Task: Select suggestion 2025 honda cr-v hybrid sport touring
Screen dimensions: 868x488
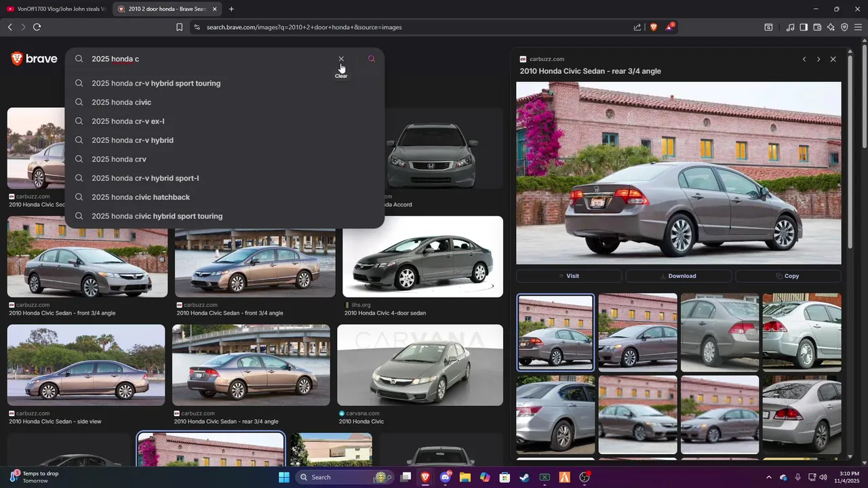Action: click(224, 83)
